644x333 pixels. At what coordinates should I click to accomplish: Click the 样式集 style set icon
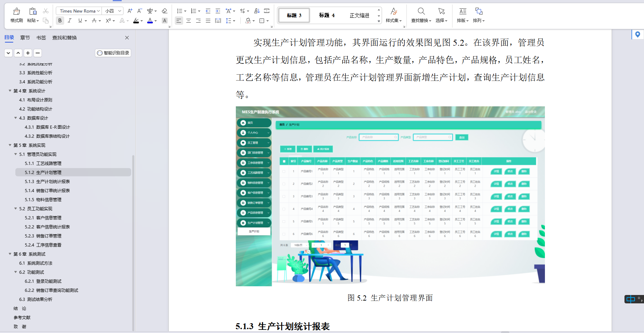pos(394,12)
